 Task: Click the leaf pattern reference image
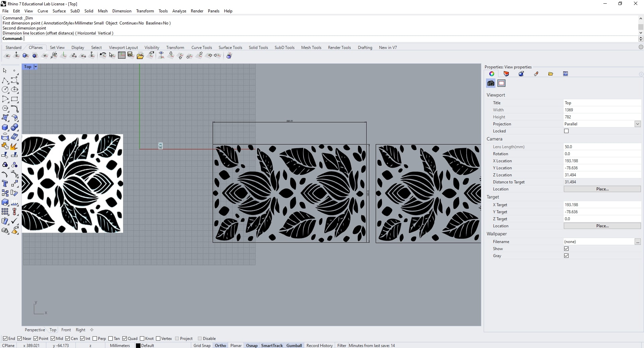point(72,183)
